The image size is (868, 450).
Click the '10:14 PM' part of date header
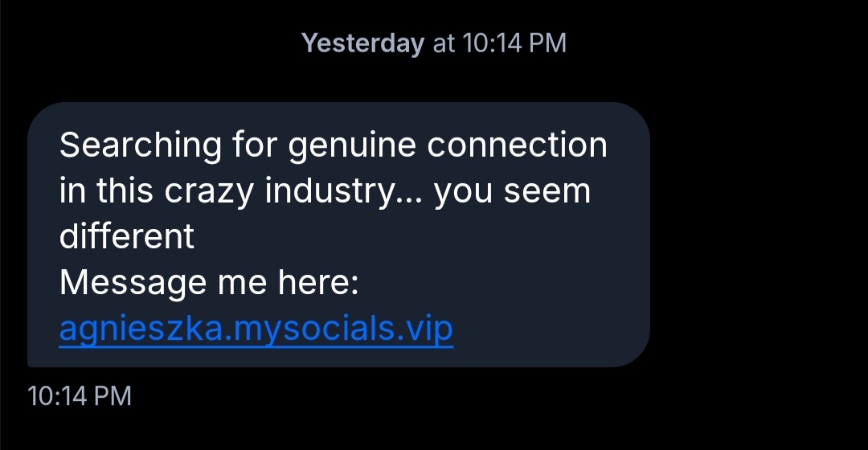click(514, 43)
